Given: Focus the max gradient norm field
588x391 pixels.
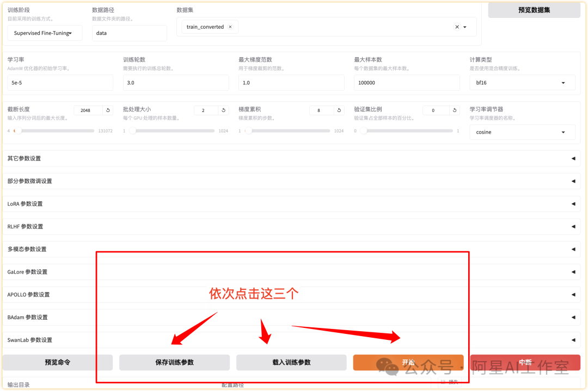Looking at the screenshot, I should point(291,83).
